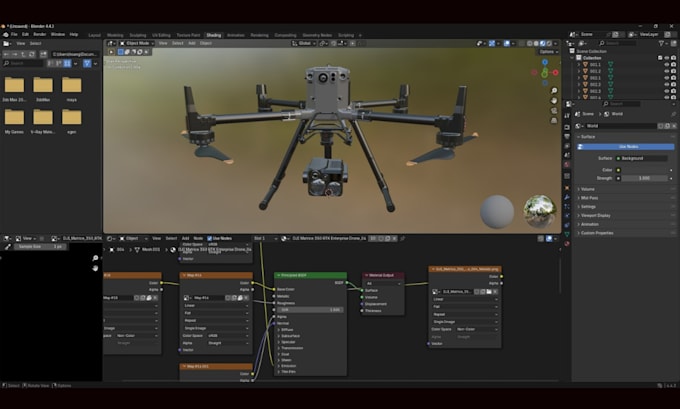Viewport: 680px width, 409px height.
Task: Open the viewport shading options dropdown arrow
Action: pyautogui.click(x=556, y=43)
